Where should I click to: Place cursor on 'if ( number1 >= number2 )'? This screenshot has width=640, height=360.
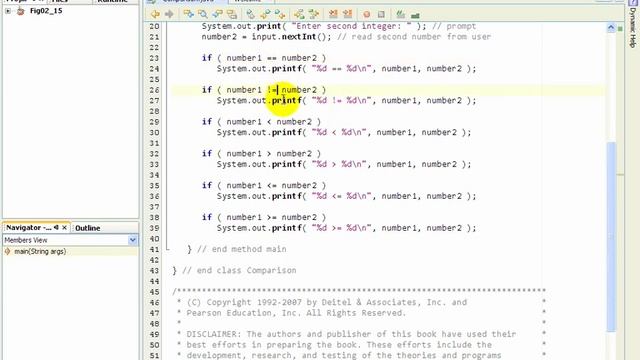point(264,217)
